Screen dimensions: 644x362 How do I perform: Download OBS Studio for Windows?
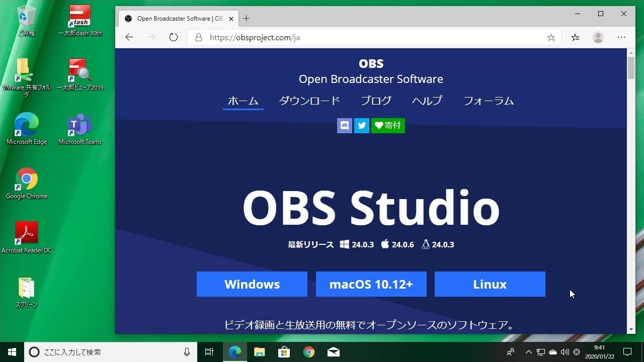pos(252,284)
